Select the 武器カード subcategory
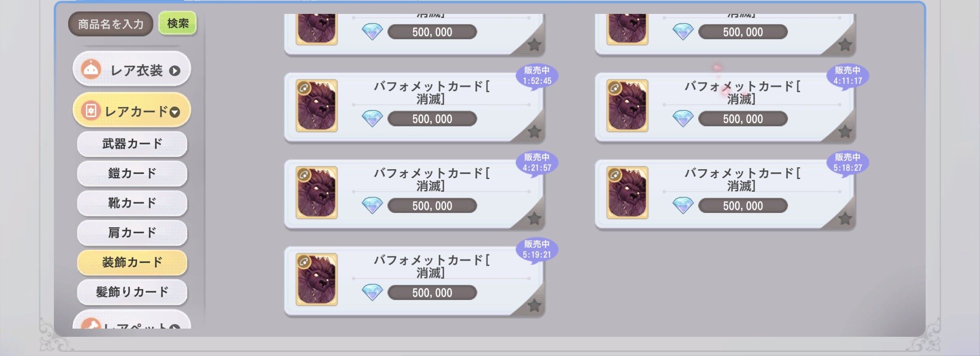The height and width of the screenshot is (356, 980). coord(132,144)
